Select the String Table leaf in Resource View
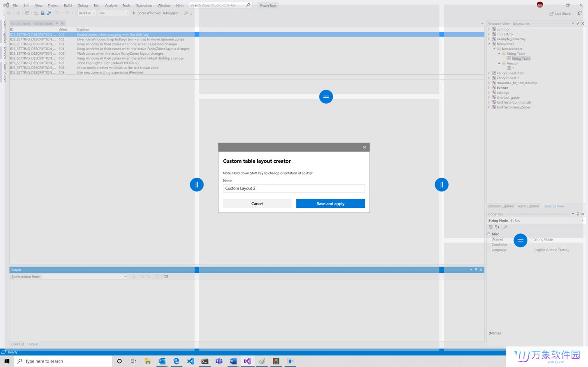588x367 pixels. coord(521,58)
